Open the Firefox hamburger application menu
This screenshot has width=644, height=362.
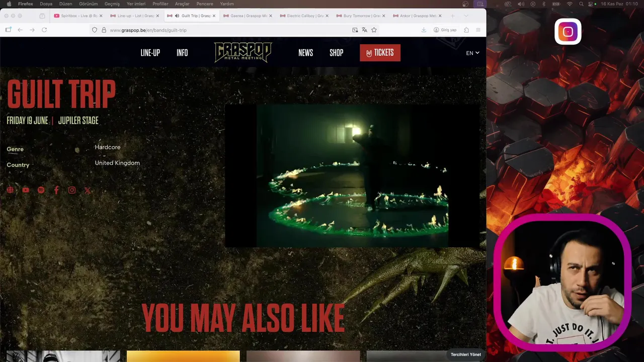[478, 30]
